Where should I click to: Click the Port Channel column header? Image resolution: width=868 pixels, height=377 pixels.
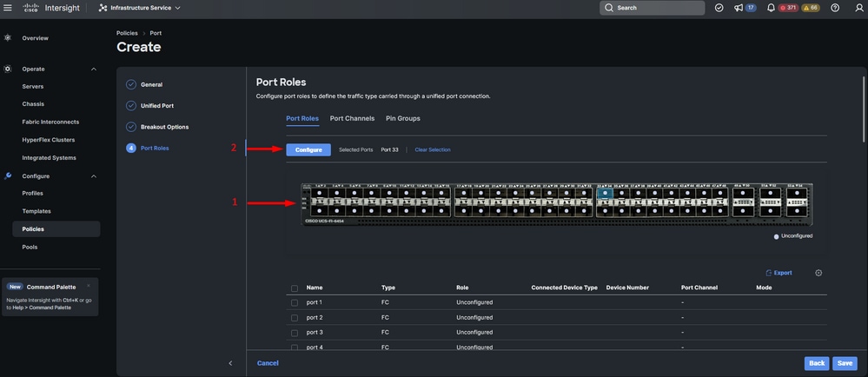[699, 288]
